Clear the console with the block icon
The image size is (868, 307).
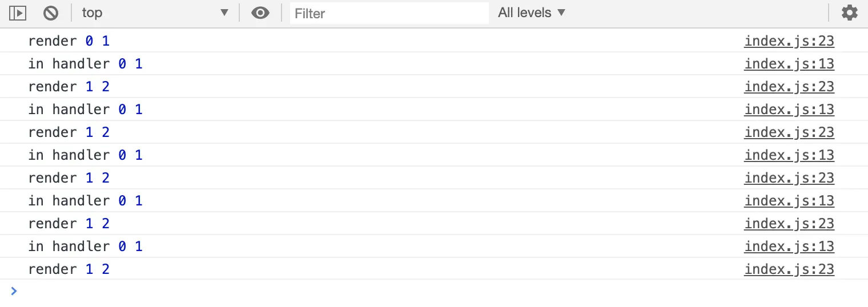51,13
